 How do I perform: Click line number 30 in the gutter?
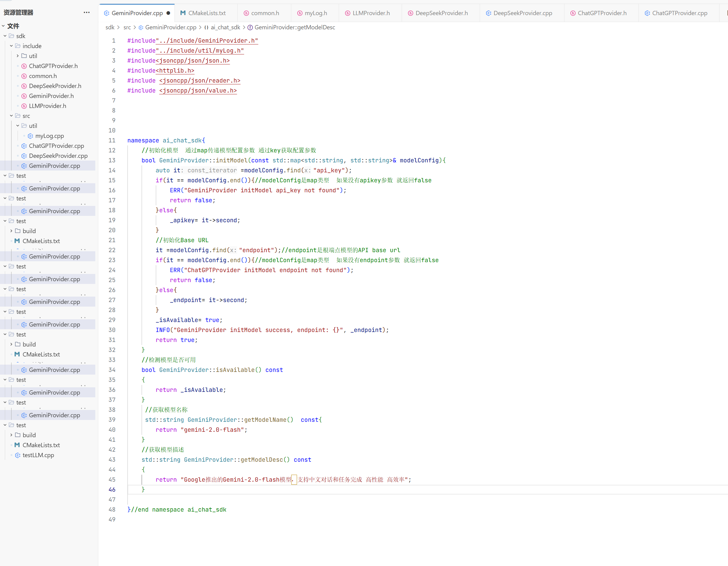(112, 330)
